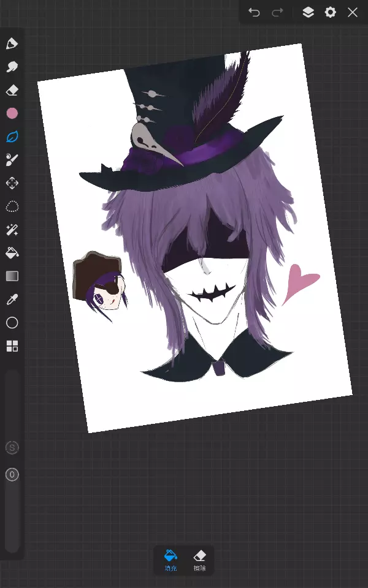Select the dotted lasso selection tool

coord(12,206)
